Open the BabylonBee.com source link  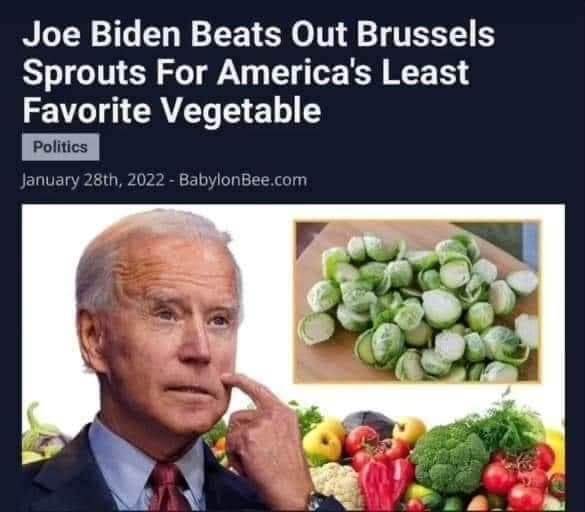pos(243,180)
